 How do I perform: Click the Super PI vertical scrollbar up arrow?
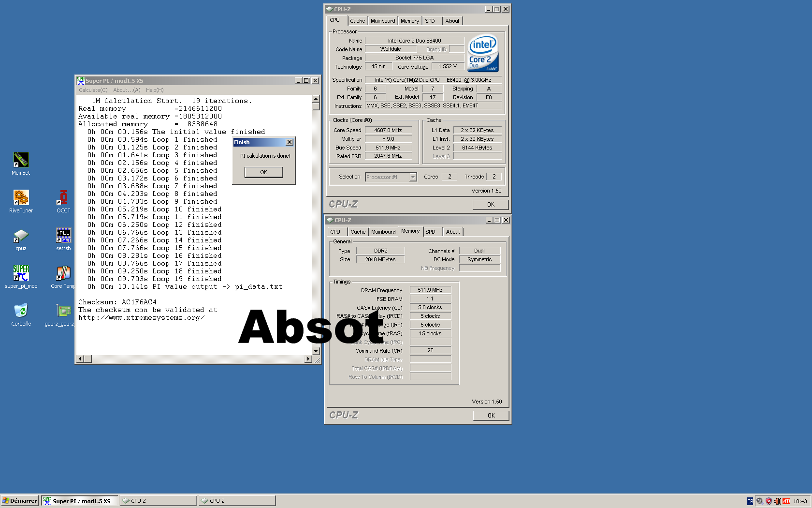316,99
